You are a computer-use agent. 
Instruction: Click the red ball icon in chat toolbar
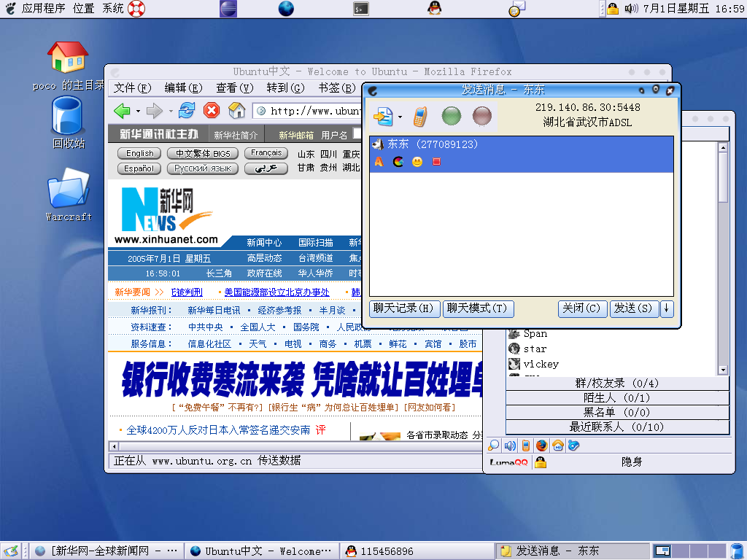[481, 116]
